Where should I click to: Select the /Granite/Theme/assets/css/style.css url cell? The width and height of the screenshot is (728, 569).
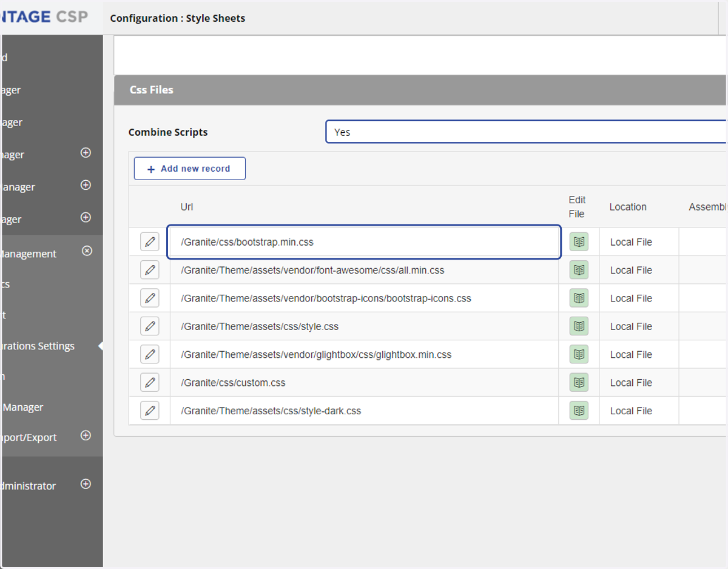coord(364,326)
